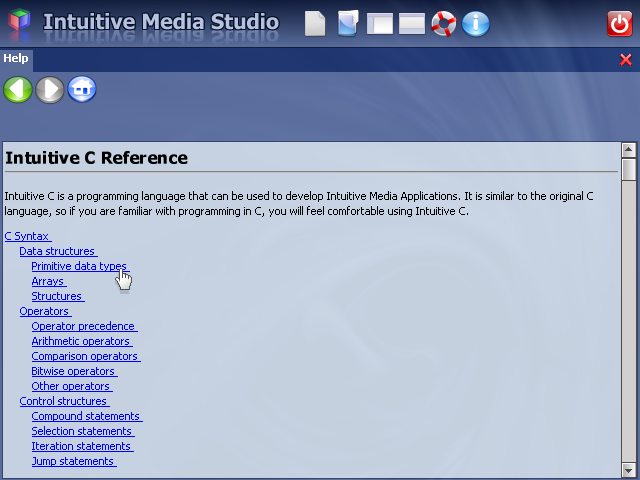This screenshot has width=640, height=480.
Task: Open the Control structures link
Action: pos(64,401)
